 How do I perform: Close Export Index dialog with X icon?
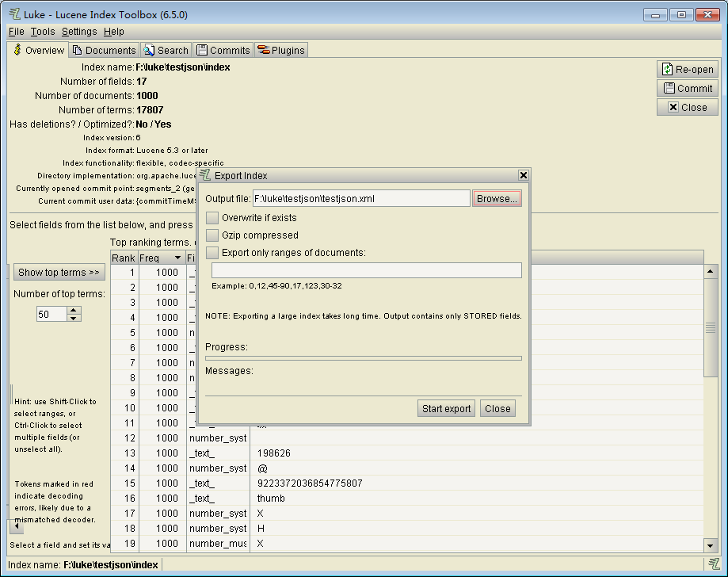[x=524, y=175]
